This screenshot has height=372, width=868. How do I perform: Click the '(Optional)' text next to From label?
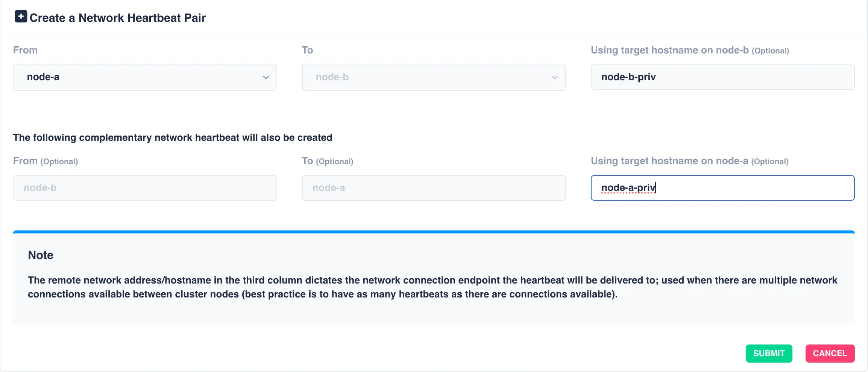(59, 161)
